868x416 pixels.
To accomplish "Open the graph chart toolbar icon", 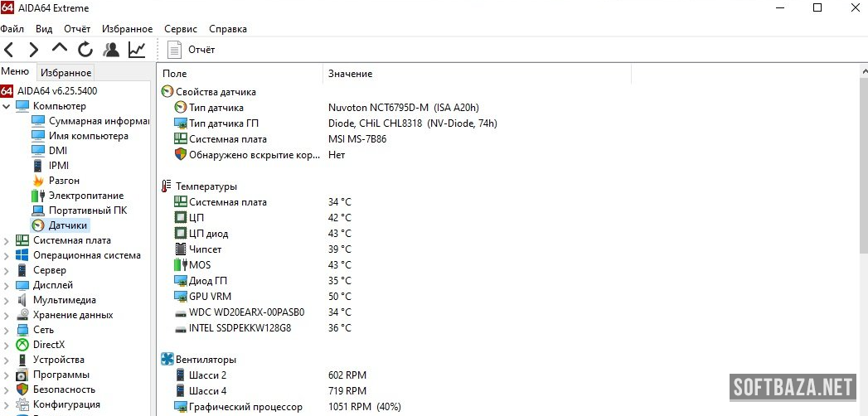I will (137, 50).
